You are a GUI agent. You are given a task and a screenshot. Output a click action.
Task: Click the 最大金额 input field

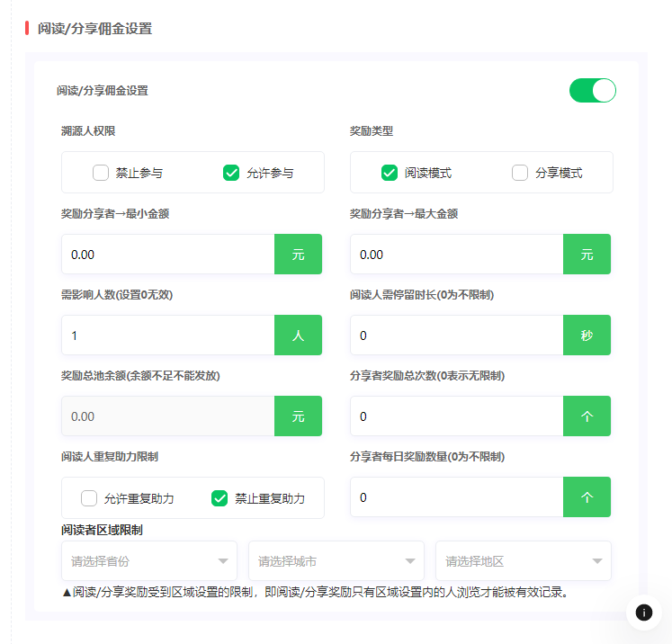coord(457,254)
